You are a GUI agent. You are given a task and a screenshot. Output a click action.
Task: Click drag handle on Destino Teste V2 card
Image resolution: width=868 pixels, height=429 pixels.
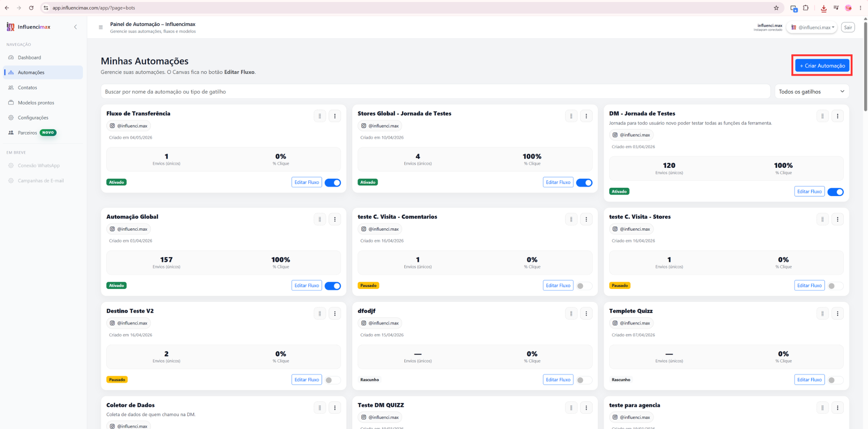pyautogui.click(x=320, y=314)
